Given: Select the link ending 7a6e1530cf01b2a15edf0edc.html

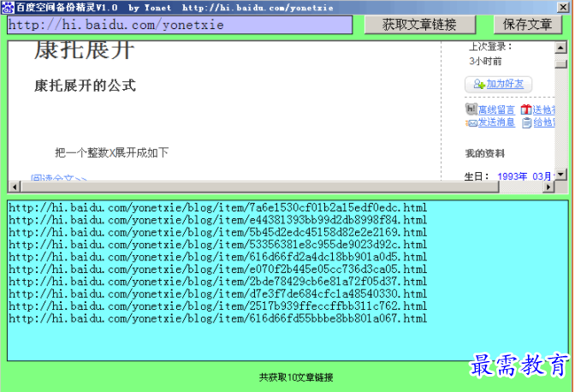Looking at the screenshot, I should pyautogui.click(x=218, y=208).
